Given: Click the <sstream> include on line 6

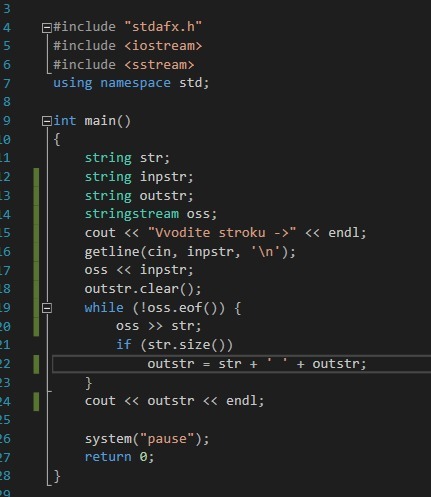Looking at the screenshot, I should coord(159,64).
